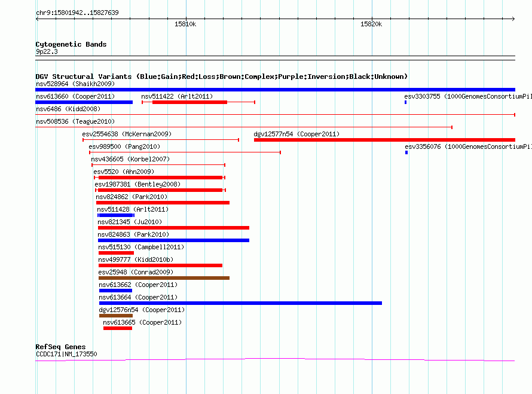The image size is (532, 394).
Task: Click the 15810k ruler position
Action: pyautogui.click(x=185, y=24)
